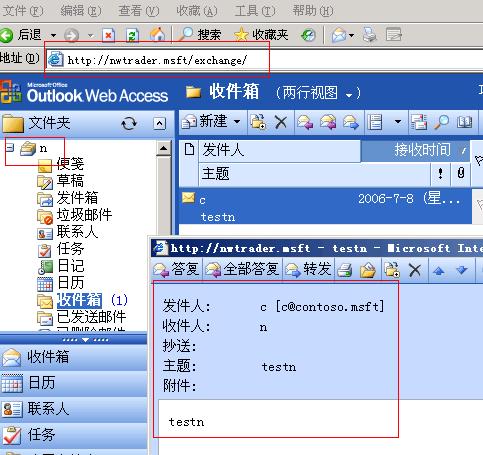This screenshot has width=483, height=455.
Task: Click the Forward navigation arrow icon
Action: pyautogui.click(x=71, y=35)
